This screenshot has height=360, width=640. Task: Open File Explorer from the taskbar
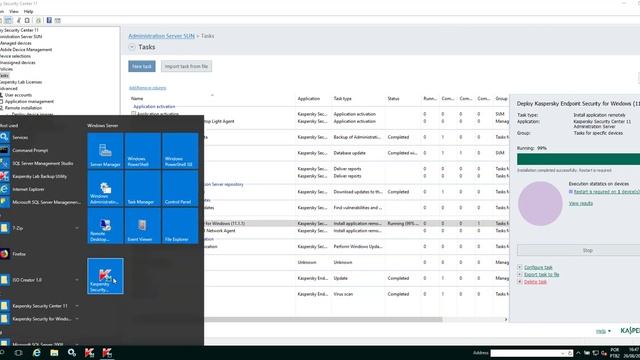54,353
